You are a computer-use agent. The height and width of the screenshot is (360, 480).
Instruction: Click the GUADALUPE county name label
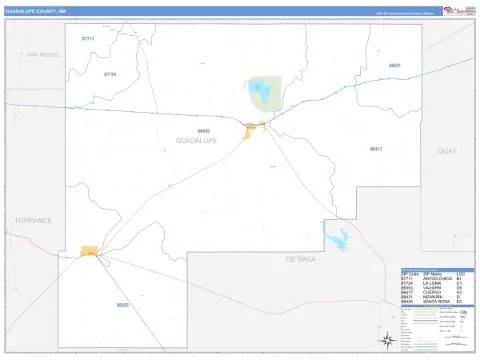click(196, 141)
